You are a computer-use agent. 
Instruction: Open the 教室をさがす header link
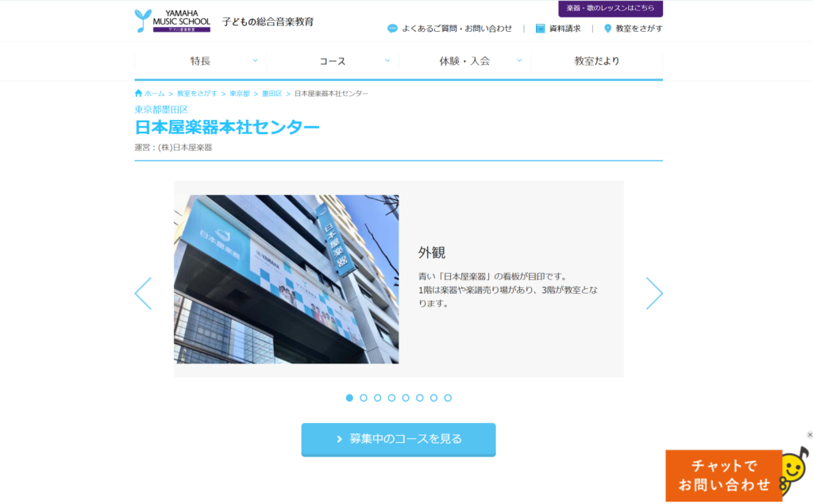coord(639,29)
